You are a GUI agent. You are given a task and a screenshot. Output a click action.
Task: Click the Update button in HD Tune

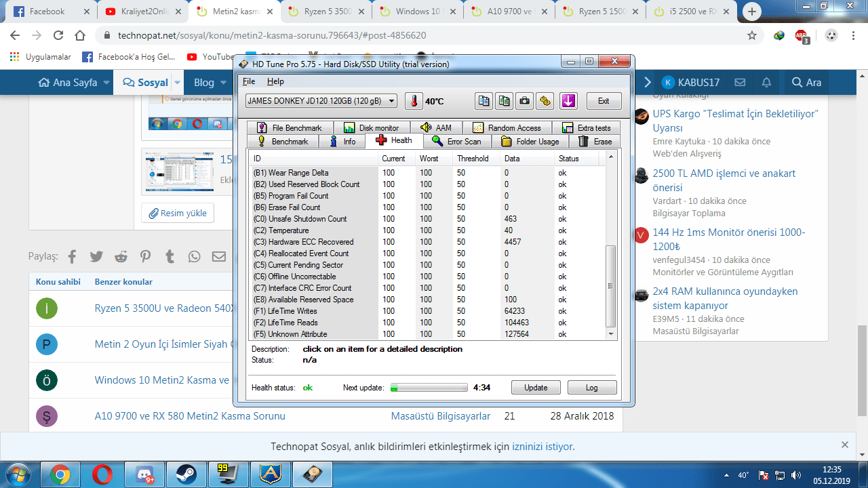tap(536, 388)
